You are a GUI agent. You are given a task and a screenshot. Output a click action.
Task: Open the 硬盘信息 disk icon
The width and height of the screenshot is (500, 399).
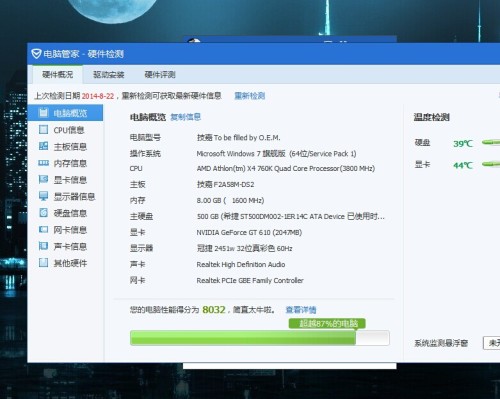(43, 213)
